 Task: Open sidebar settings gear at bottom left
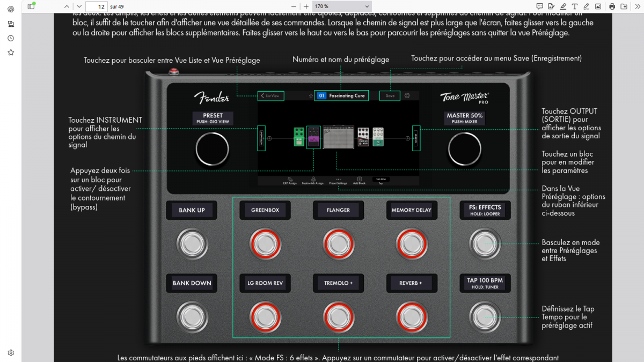point(11,353)
